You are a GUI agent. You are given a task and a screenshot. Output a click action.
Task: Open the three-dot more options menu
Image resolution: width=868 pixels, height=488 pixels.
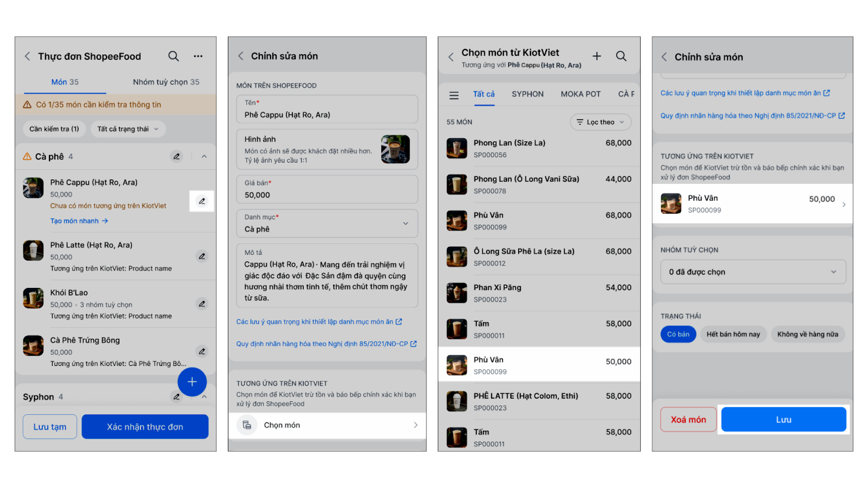[x=199, y=56]
